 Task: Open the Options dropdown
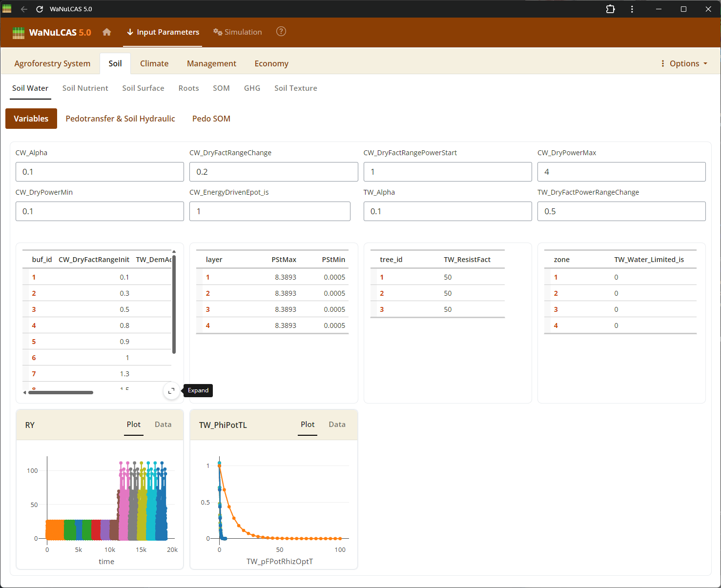[x=684, y=63]
